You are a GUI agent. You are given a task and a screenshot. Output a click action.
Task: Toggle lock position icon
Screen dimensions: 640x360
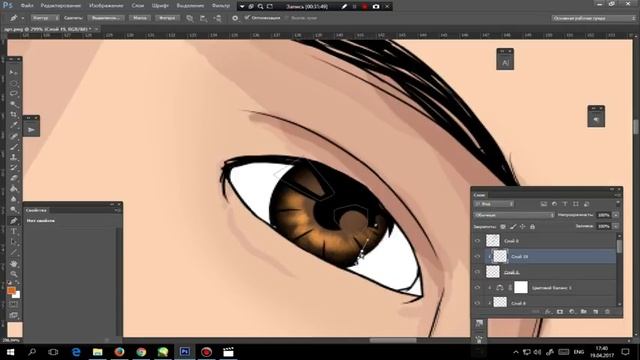coord(522,227)
